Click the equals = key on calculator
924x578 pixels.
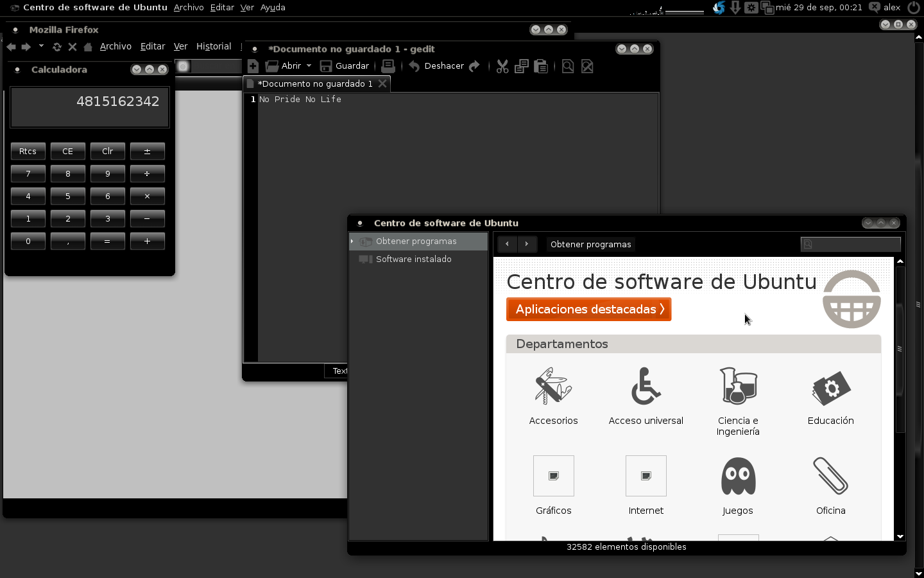(108, 241)
